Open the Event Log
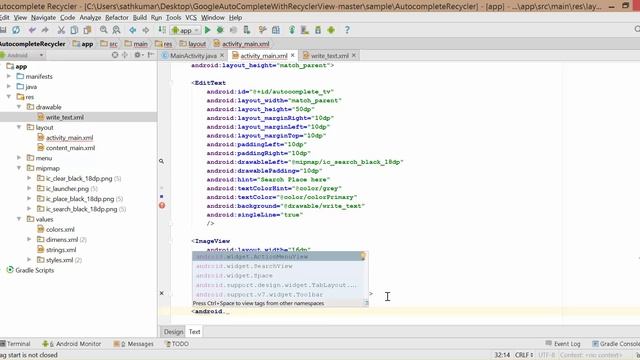Viewport: 640px width, 360px height. (563, 344)
